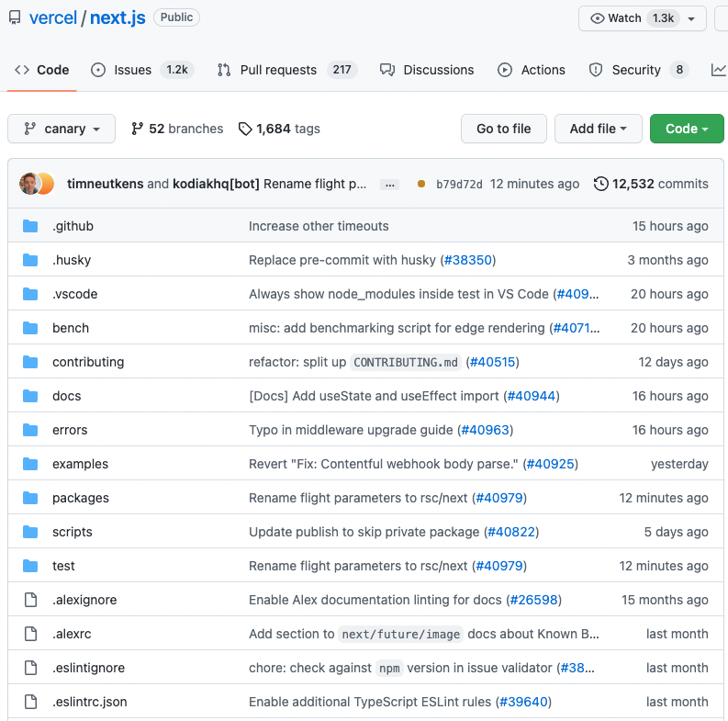Click the timneutkens avatar image
The image size is (728, 721).
coord(28,184)
